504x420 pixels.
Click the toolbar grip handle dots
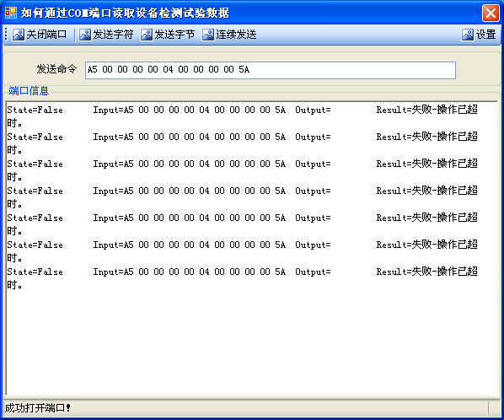tap(6, 34)
